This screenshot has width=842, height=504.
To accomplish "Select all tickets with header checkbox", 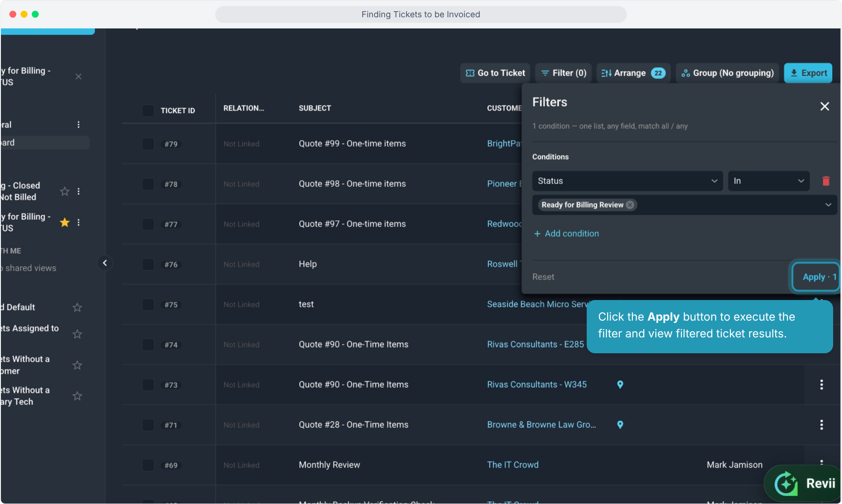I will 148,111.
